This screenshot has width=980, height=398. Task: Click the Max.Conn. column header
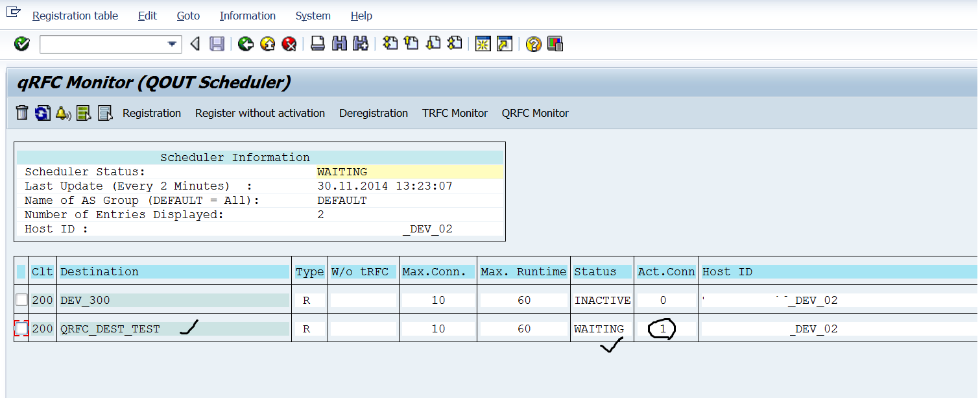pos(438,271)
